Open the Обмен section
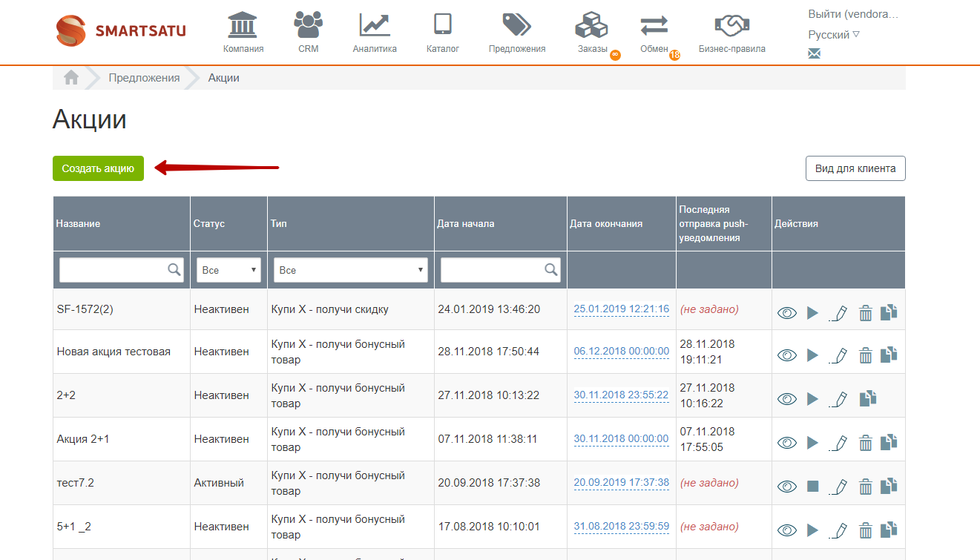Viewport: 980px width, 560px height. point(654,33)
